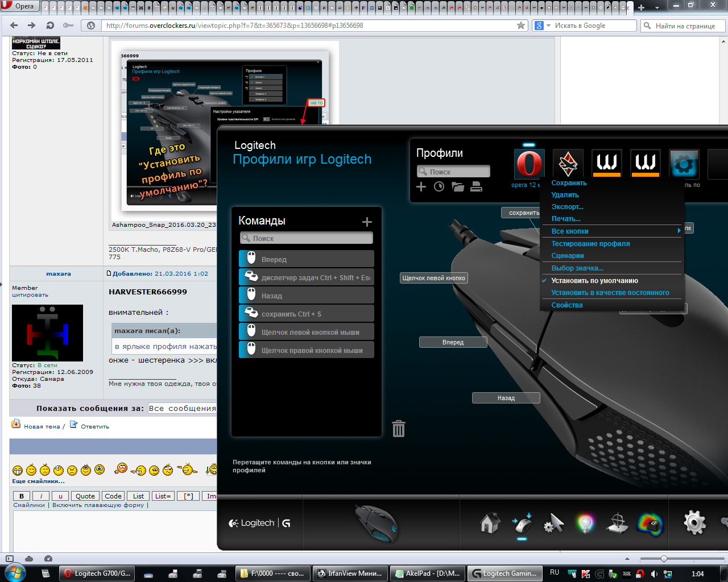This screenshot has height=582, width=728.
Task: Go back in Opera browser
Action: click(x=14, y=26)
